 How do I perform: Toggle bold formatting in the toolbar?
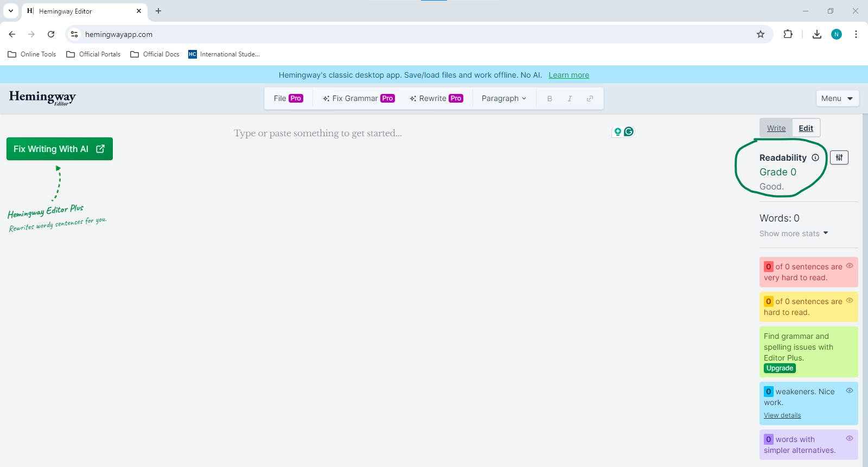click(x=550, y=98)
